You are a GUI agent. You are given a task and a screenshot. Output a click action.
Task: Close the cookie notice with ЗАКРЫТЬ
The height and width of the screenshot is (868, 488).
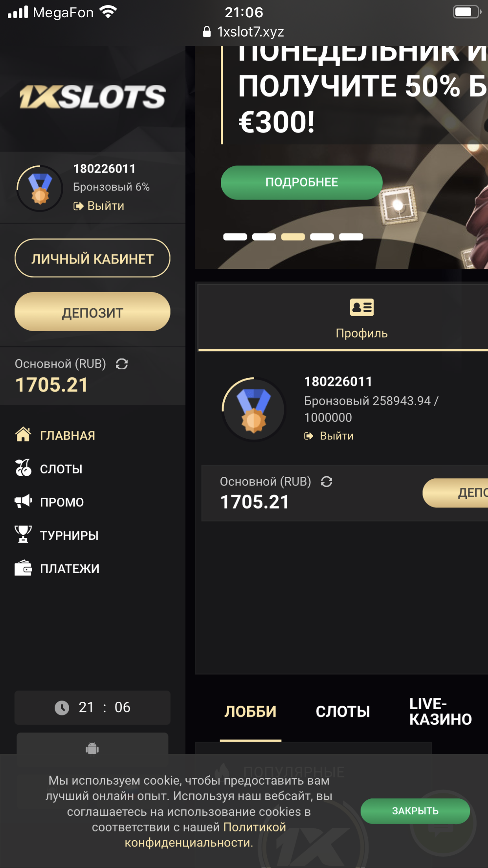(x=415, y=811)
